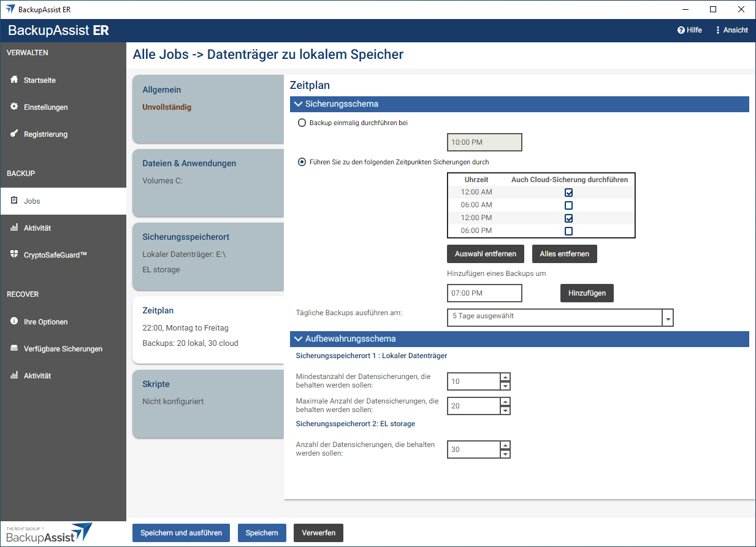The width and height of the screenshot is (756, 547).
Task: Click the Startseite home icon
Action: pyautogui.click(x=14, y=80)
